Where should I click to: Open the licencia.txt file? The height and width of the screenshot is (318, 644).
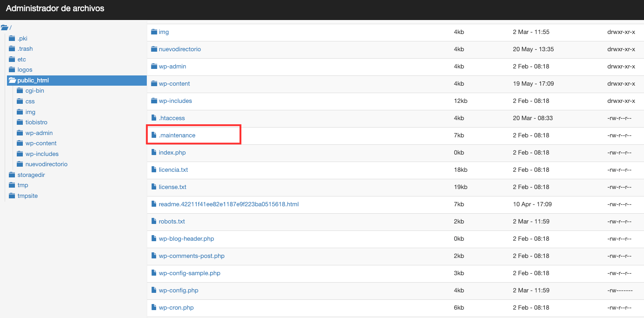pos(173,170)
